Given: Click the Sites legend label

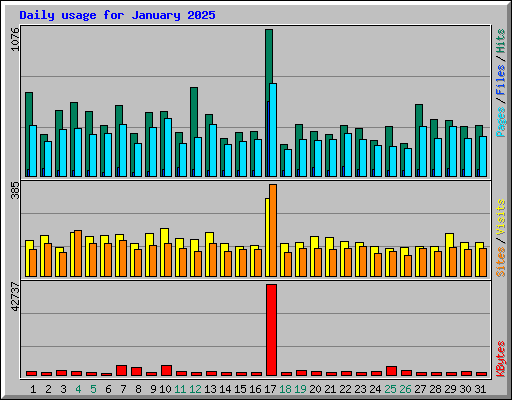Looking at the screenshot, I should click(x=501, y=262).
